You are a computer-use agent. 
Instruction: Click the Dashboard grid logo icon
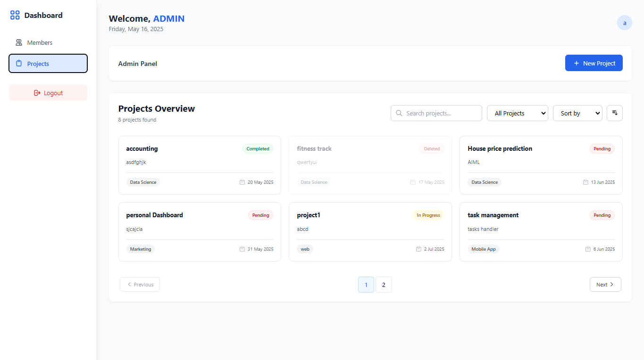click(x=15, y=15)
